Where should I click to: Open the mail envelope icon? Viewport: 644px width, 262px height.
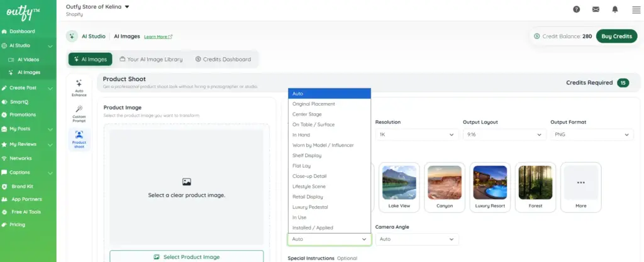[596, 9]
